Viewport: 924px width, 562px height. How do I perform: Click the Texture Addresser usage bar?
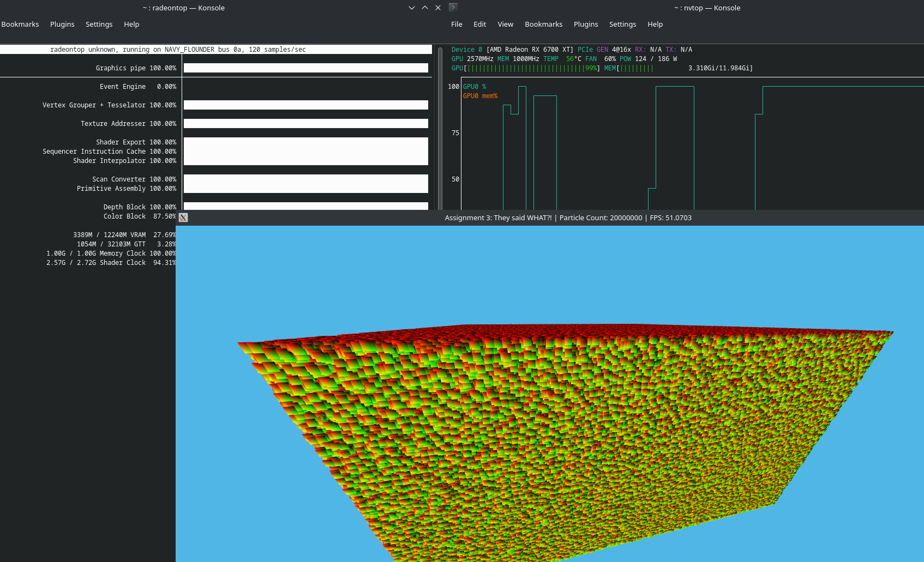tap(306, 124)
